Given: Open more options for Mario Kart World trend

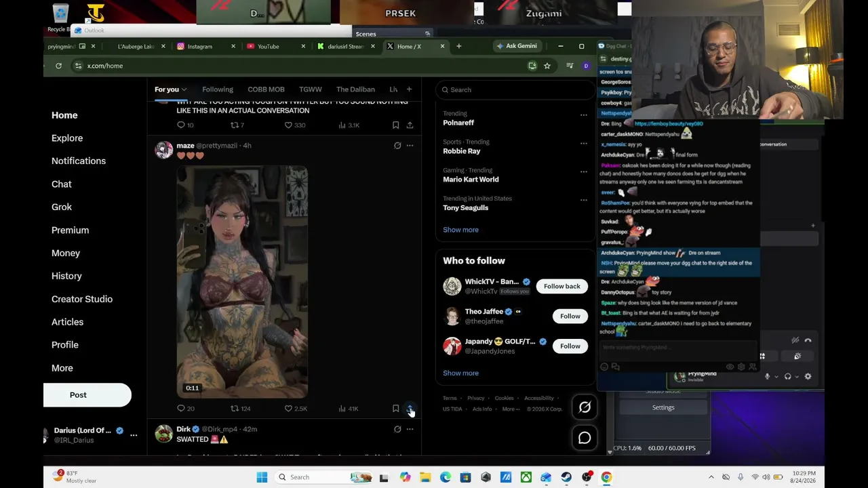Looking at the screenshot, I should click(583, 172).
